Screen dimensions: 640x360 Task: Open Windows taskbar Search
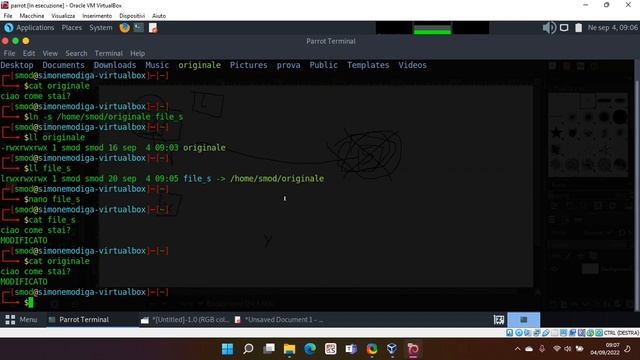[x=248, y=349]
